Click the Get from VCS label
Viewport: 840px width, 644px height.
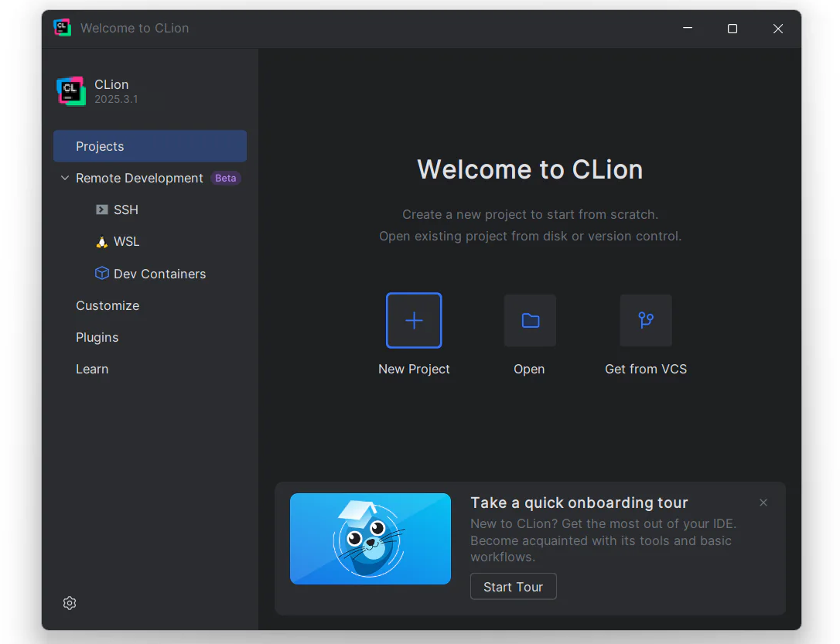[x=646, y=369]
